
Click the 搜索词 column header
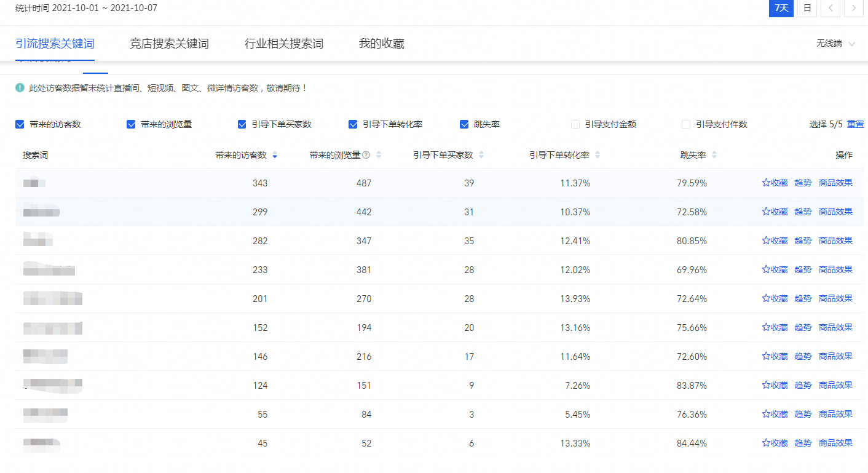click(x=35, y=155)
